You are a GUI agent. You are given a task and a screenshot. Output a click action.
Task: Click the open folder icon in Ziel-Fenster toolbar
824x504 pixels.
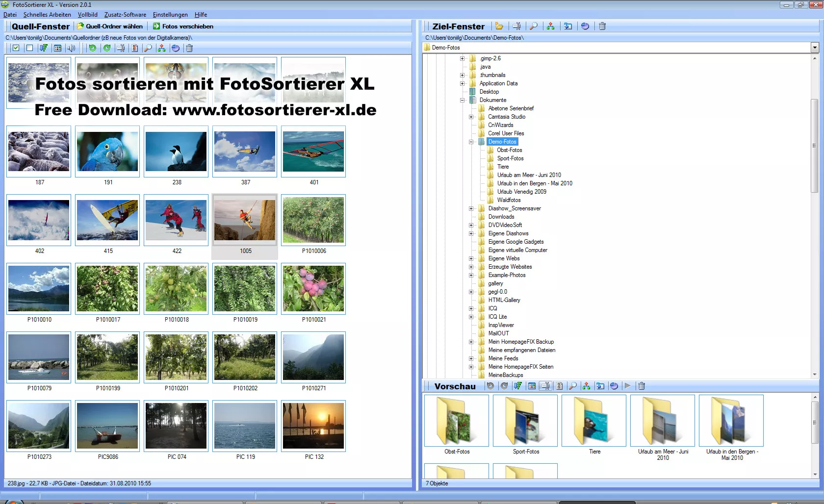pos(499,26)
